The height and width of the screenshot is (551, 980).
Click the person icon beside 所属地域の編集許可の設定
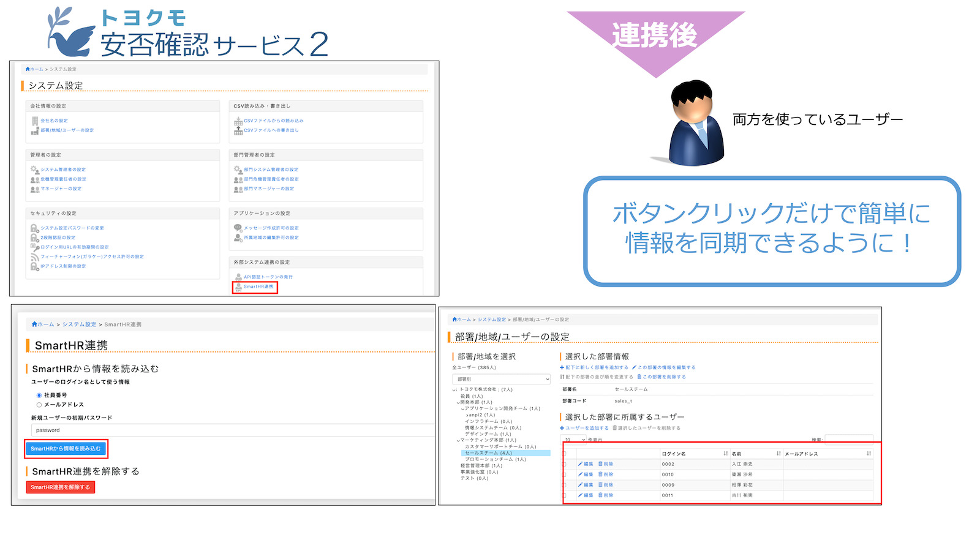pyautogui.click(x=238, y=238)
